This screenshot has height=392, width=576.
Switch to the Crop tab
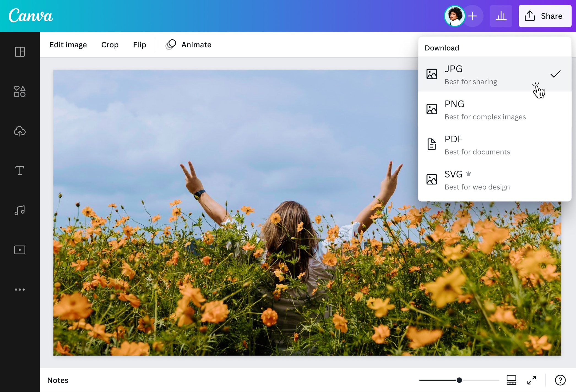[110, 45]
